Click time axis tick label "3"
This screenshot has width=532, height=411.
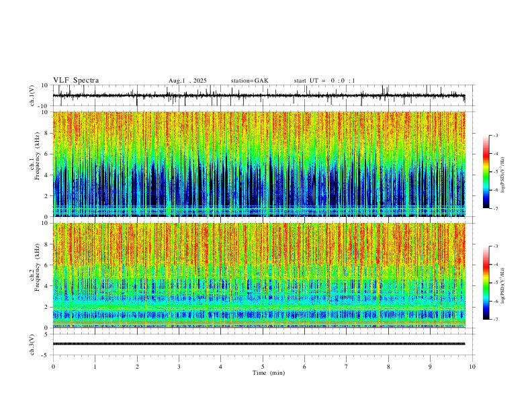point(179,367)
